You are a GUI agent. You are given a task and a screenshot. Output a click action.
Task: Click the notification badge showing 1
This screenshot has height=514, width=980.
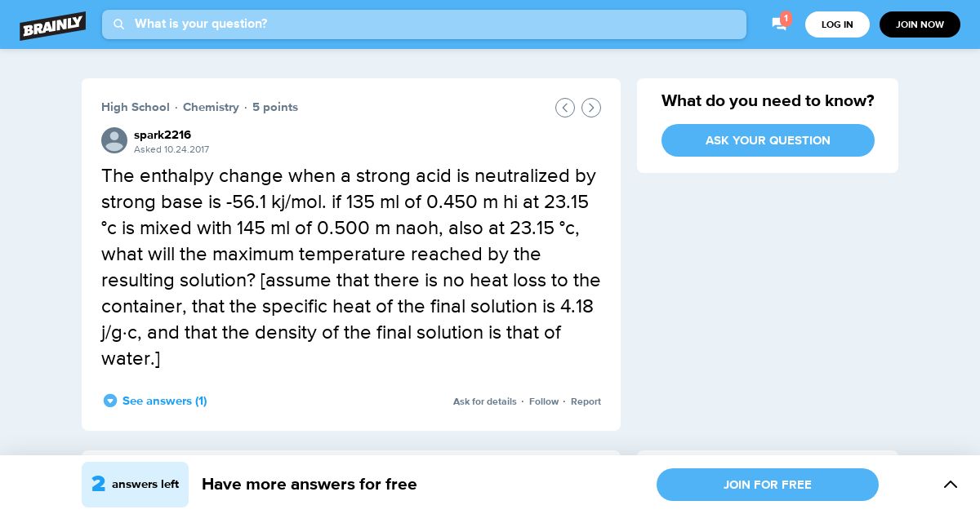pos(786,18)
